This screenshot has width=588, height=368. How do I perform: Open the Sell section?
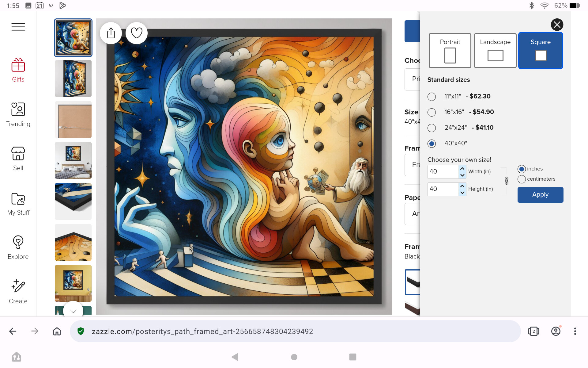[18, 159]
